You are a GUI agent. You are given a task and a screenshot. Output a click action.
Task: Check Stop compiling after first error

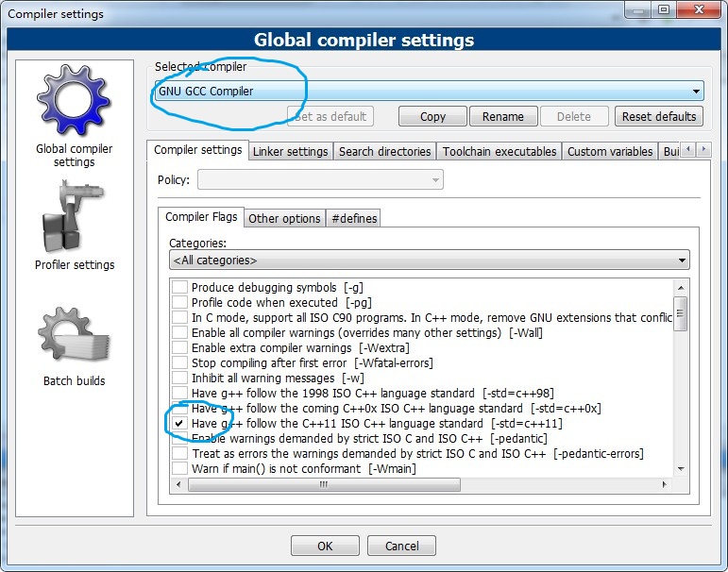click(179, 362)
